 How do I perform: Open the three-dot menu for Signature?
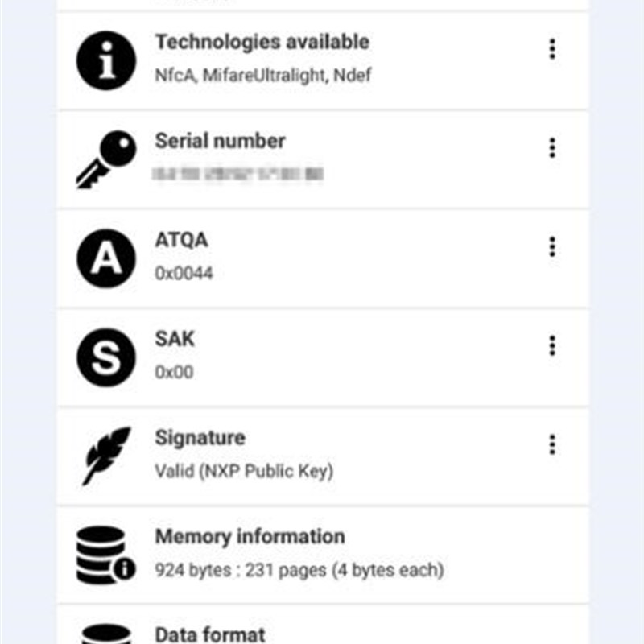click(x=552, y=444)
